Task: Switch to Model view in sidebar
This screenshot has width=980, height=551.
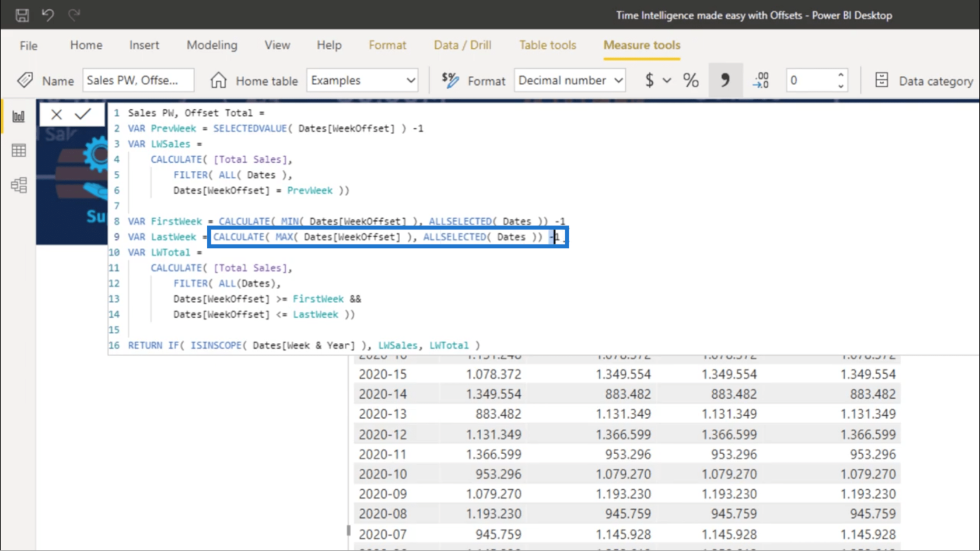Action: 19,185
